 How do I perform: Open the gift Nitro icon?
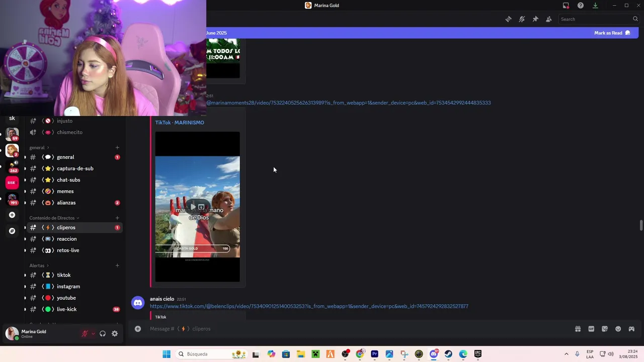click(x=578, y=329)
